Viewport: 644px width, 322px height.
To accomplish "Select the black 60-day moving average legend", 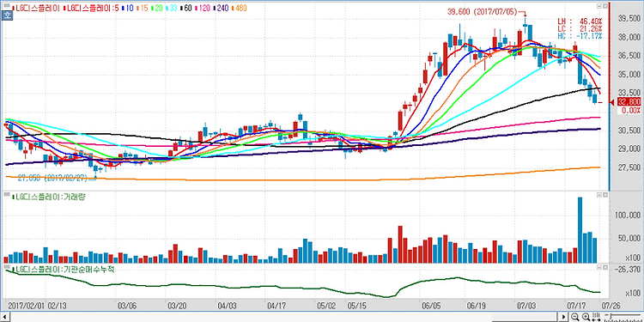I will pyautogui.click(x=186, y=8).
